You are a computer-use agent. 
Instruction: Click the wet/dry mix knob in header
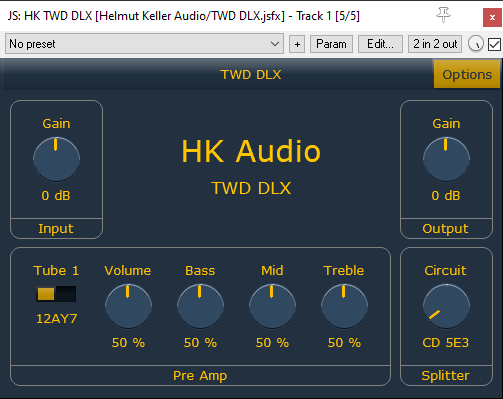[476, 44]
